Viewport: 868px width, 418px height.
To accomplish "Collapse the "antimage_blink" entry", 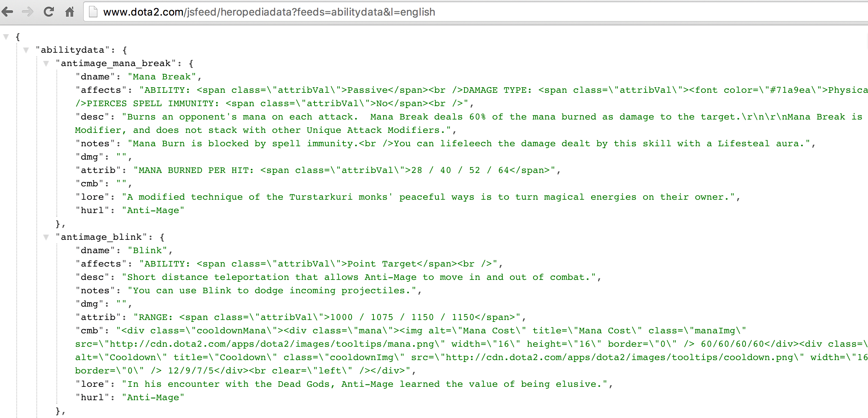I will [46, 237].
